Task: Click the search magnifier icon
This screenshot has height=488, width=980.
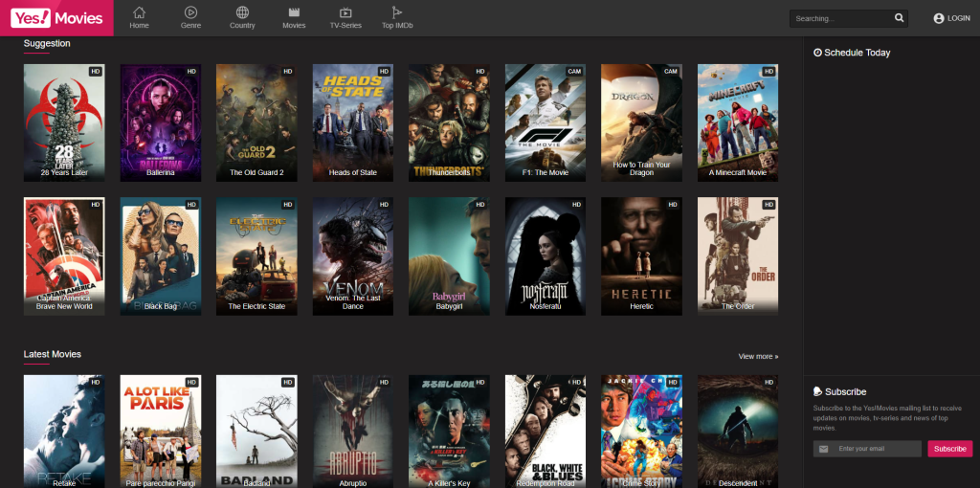Action: [x=899, y=18]
